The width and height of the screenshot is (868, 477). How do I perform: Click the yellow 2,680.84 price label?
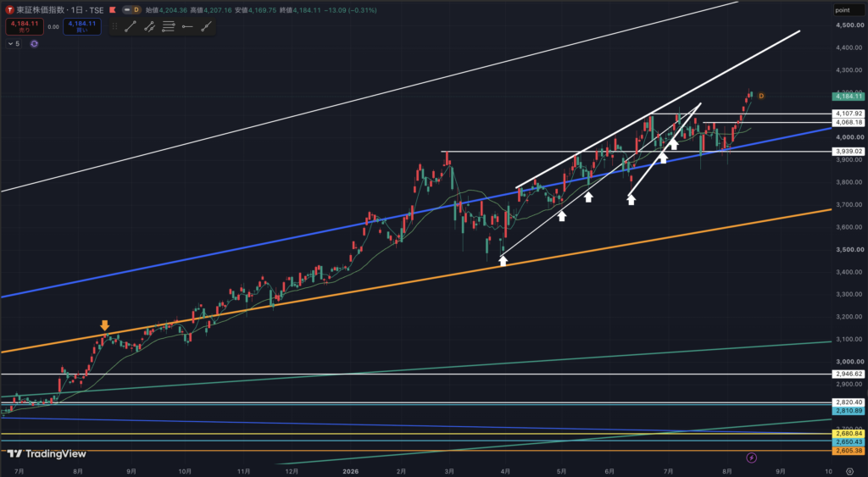[848, 434]
